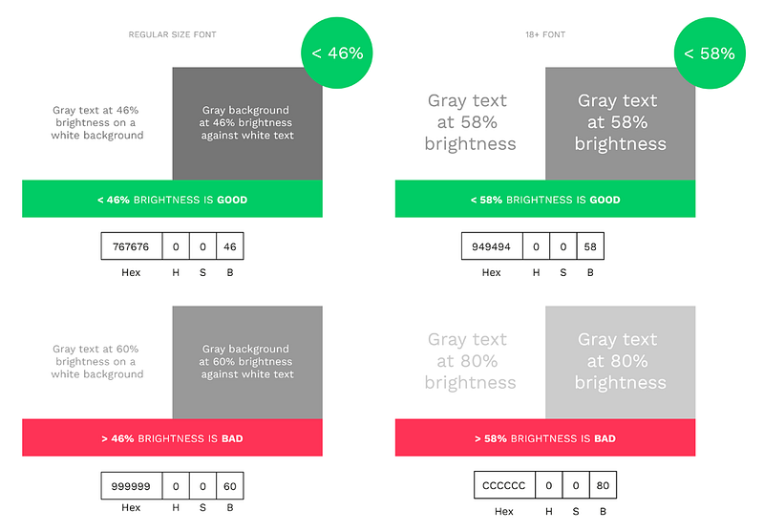Click the green '< 46%' circle badge

click(x=337, y=53)
